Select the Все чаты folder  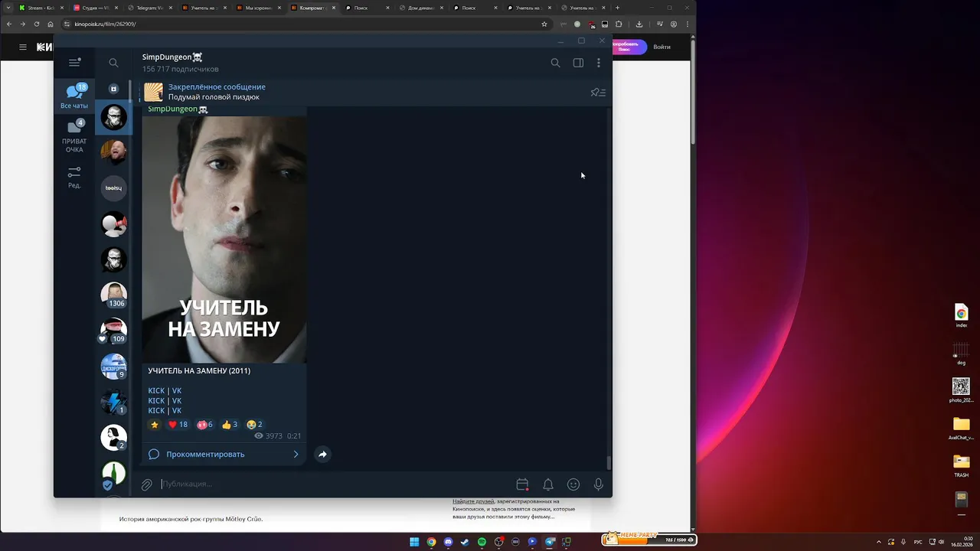pyautogui.click(x=74, y=96)
